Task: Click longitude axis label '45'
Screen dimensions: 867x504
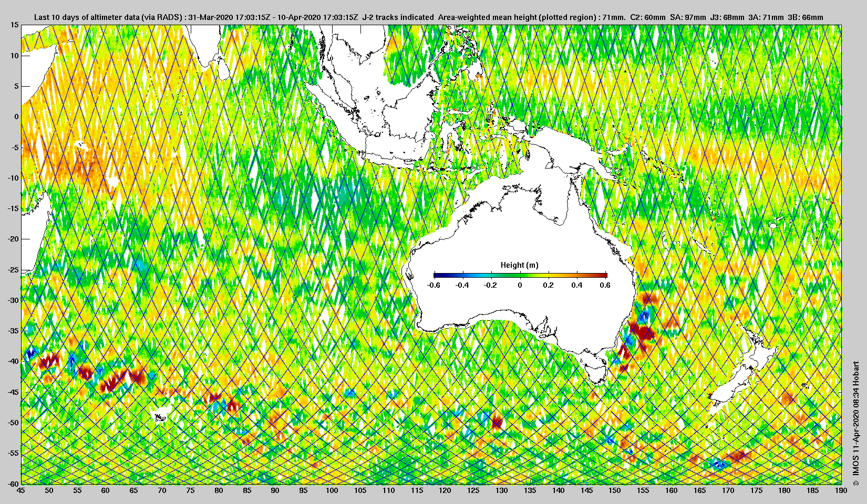Action: pos(20,490)
